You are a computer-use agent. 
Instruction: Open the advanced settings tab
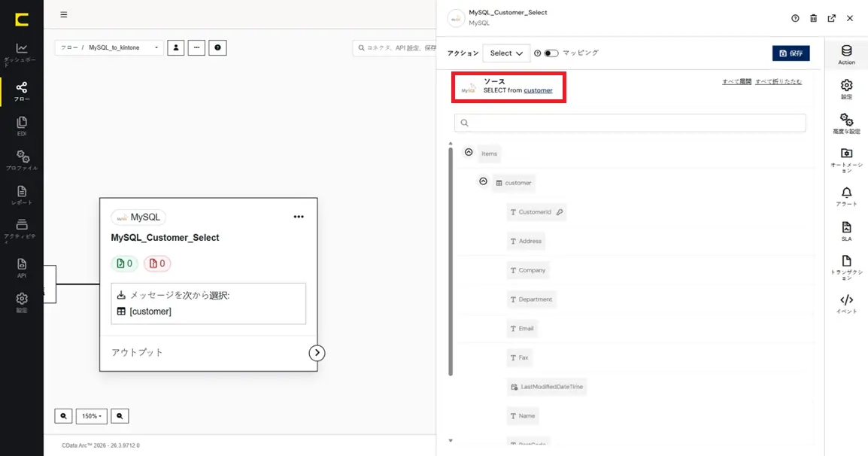click(846, 123)
